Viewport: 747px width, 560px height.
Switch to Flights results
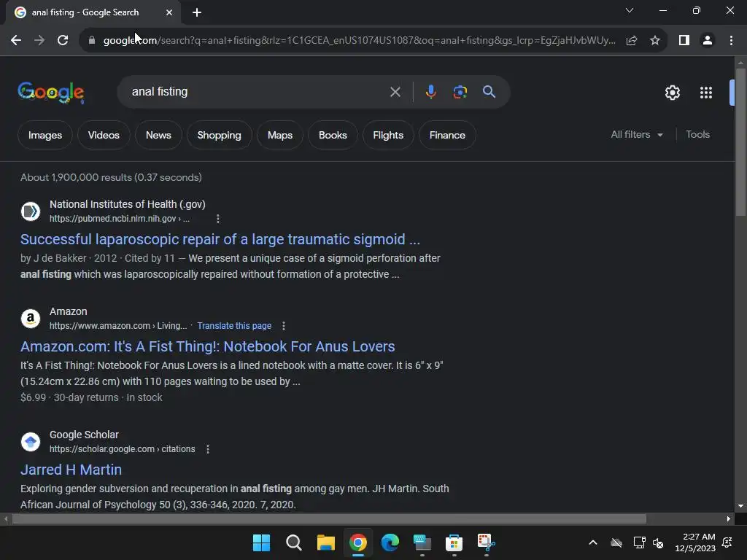388,135
